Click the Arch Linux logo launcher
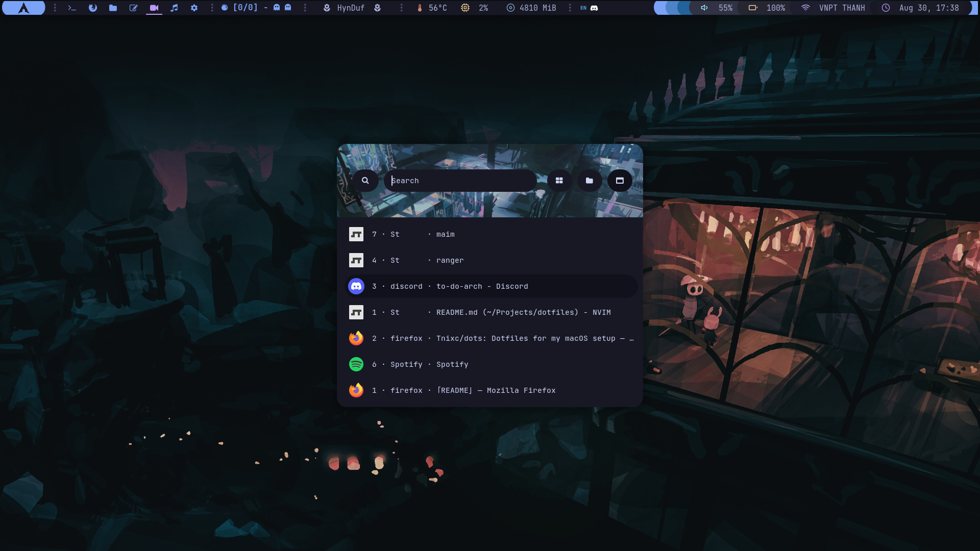This screenshot has height=551, width=980. [x=23, y=8]
